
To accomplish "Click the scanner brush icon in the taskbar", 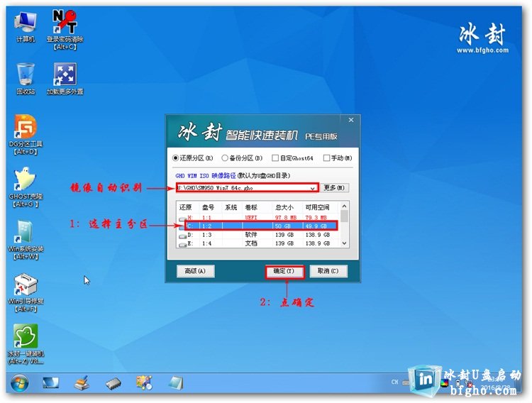I will click(x=82, y=383).
